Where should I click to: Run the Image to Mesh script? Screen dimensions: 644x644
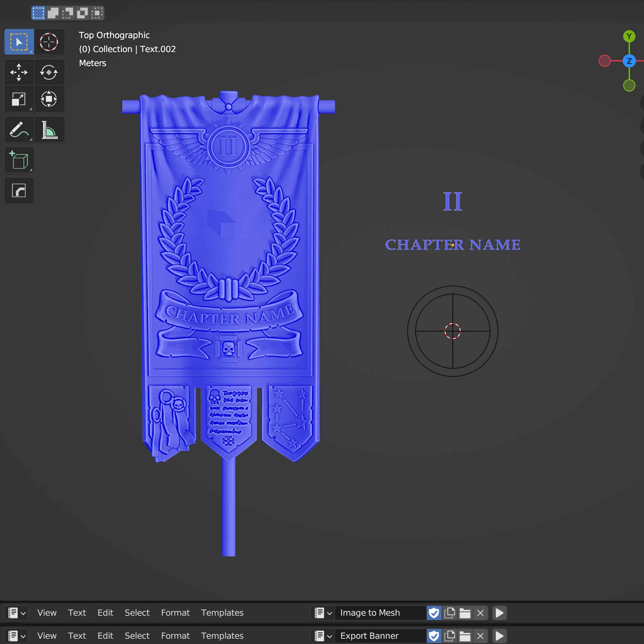pos(499,613)
